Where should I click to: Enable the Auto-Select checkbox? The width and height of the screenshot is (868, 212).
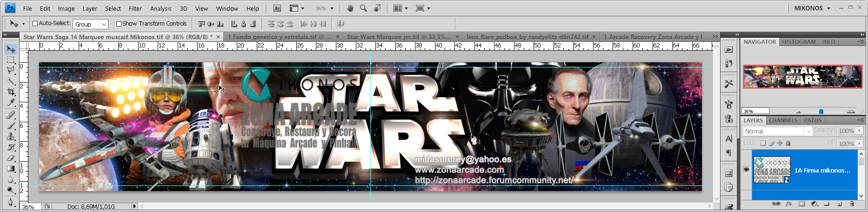tap(35, 23)
